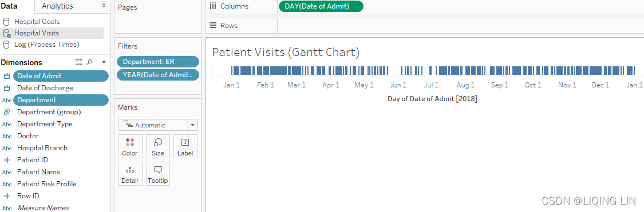The width and height of the screenshot is (644, 212).
Task: Open the Automatic mark type dropdown
Action: [158, 125]
